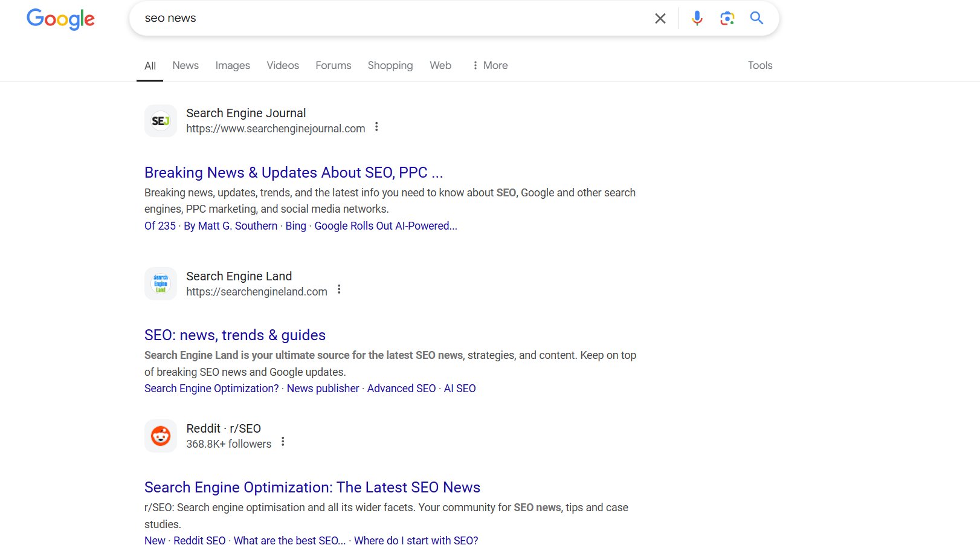Switch to the Videos search results
The width and height of the screenshot is (980, 545).
282,65
